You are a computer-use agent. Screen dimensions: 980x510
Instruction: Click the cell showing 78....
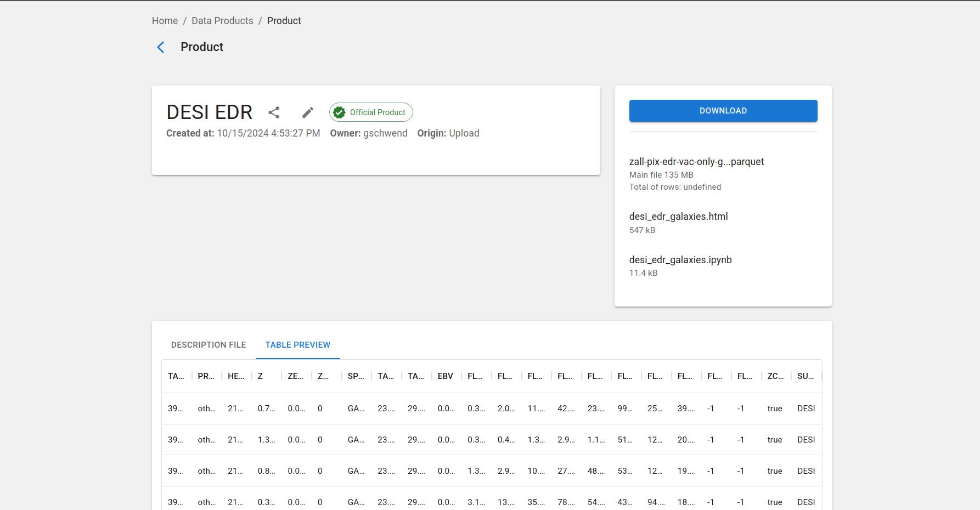(x=566, y=502)
